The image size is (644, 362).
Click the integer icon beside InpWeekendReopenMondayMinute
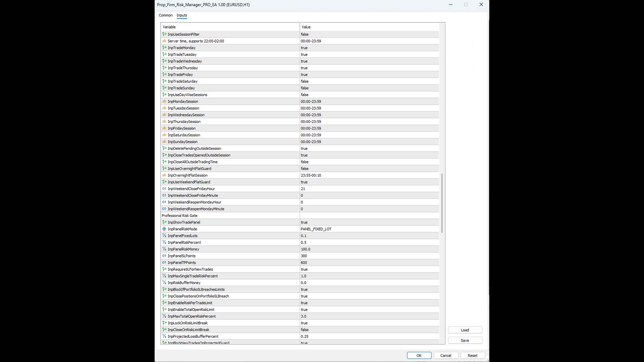164,209
